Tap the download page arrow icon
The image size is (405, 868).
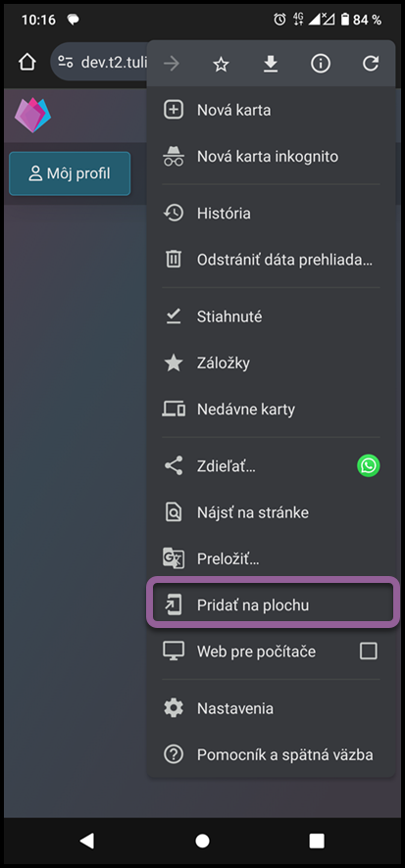271,65
